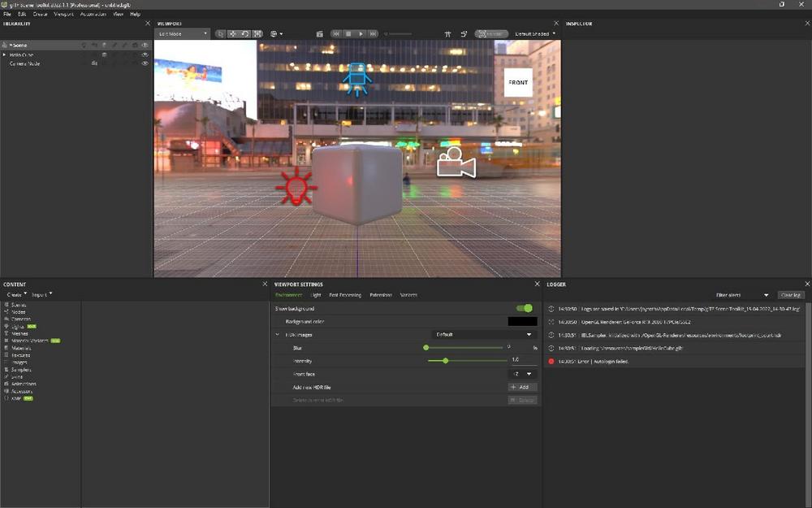This screenshot has height=508, width=812.
Task: Hide the Scene using its eye icon
Action: coord(145,45)
